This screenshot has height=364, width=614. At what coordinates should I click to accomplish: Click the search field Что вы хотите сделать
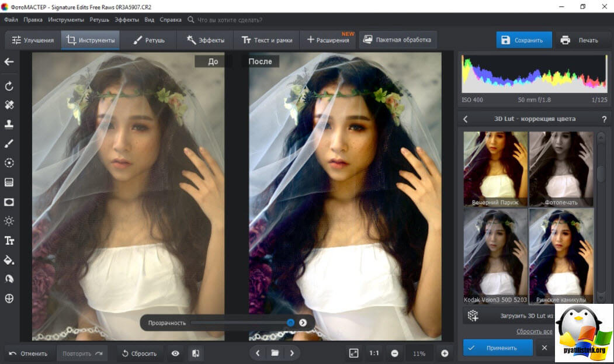tap(230, 20)
